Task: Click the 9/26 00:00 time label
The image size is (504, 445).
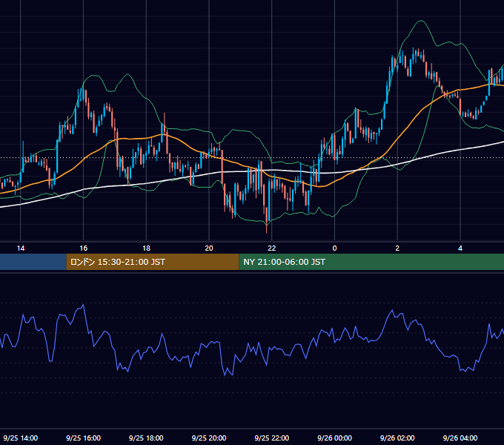Action: [x=334, y=438]
